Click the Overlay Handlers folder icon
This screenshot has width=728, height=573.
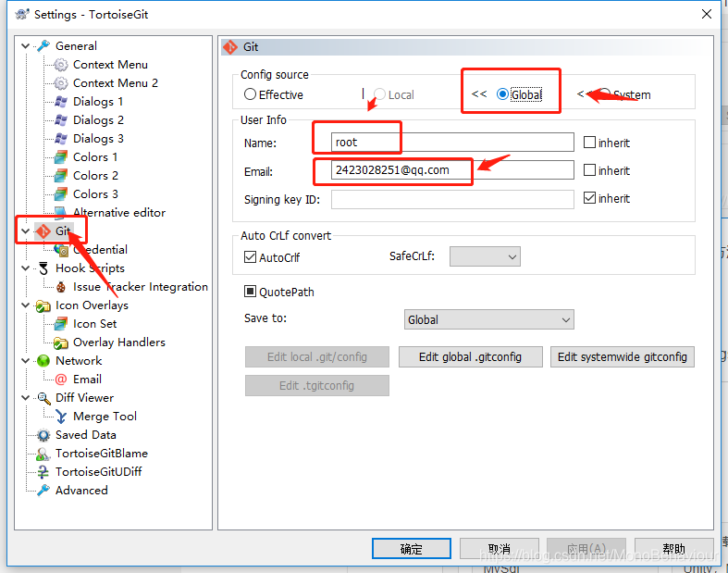click(x=61, y=343)
